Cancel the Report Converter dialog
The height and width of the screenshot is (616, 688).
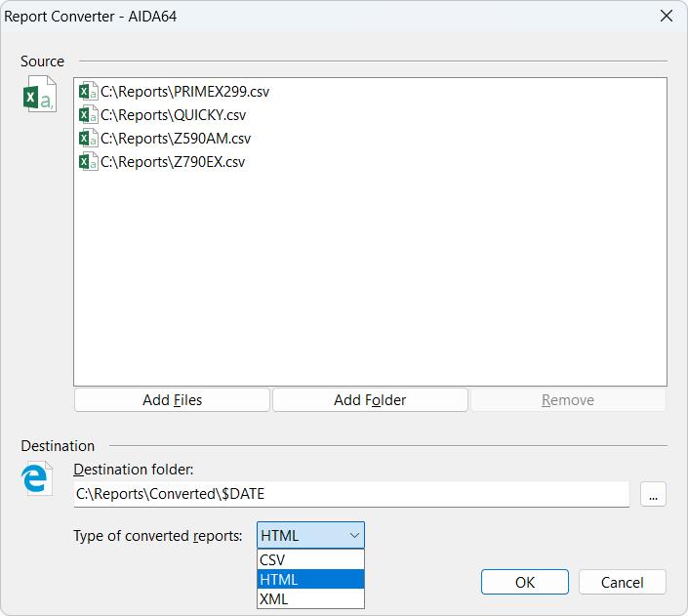click(x=622, y=582)
